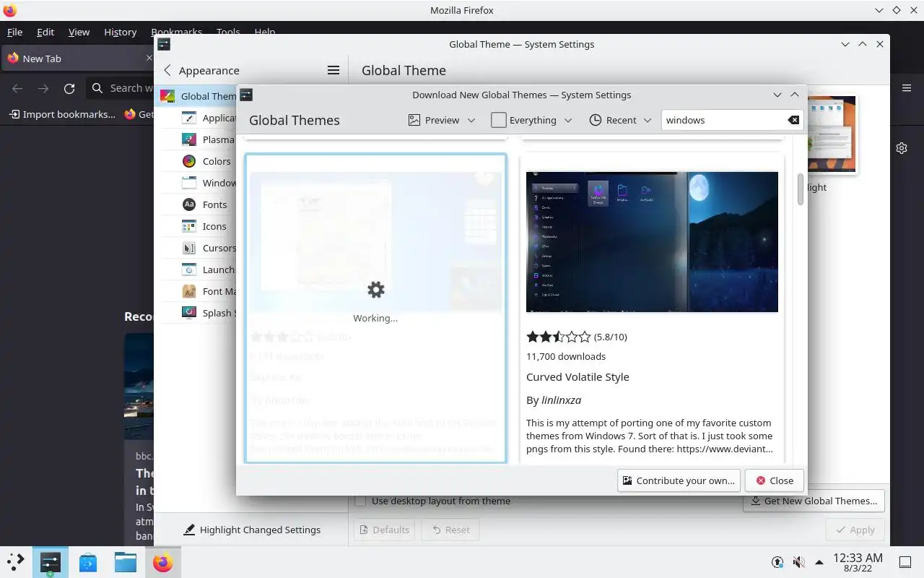Go back from the Appearance section
The image size is (924, 578).
coord(167,70)
